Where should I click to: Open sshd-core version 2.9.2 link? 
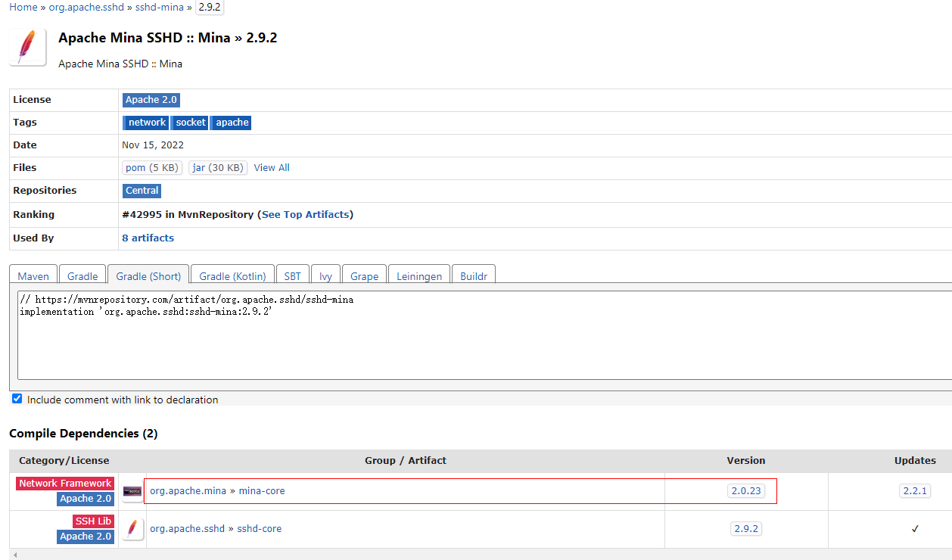coord(746,529)
